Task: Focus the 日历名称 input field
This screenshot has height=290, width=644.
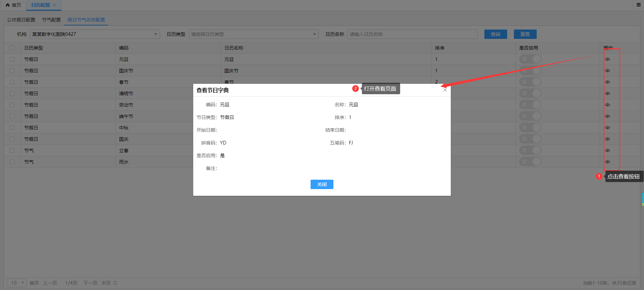Action: [x=412, y=34]
